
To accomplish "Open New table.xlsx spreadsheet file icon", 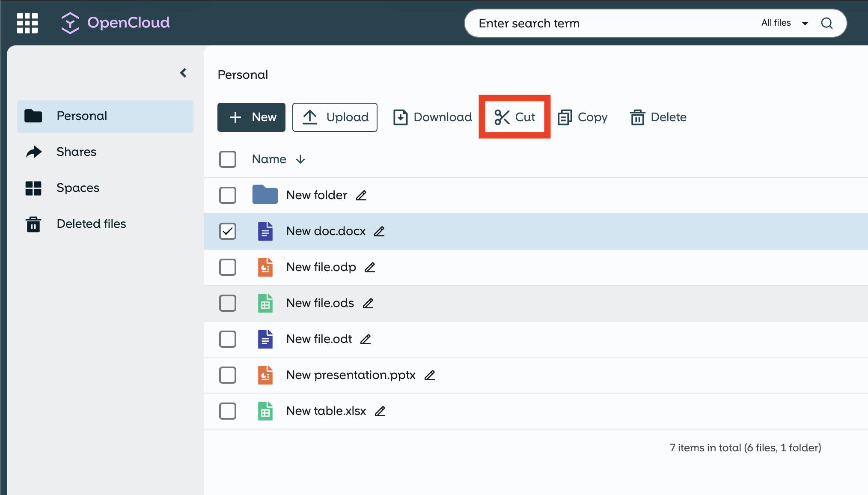I will click(x=265, y=411).
